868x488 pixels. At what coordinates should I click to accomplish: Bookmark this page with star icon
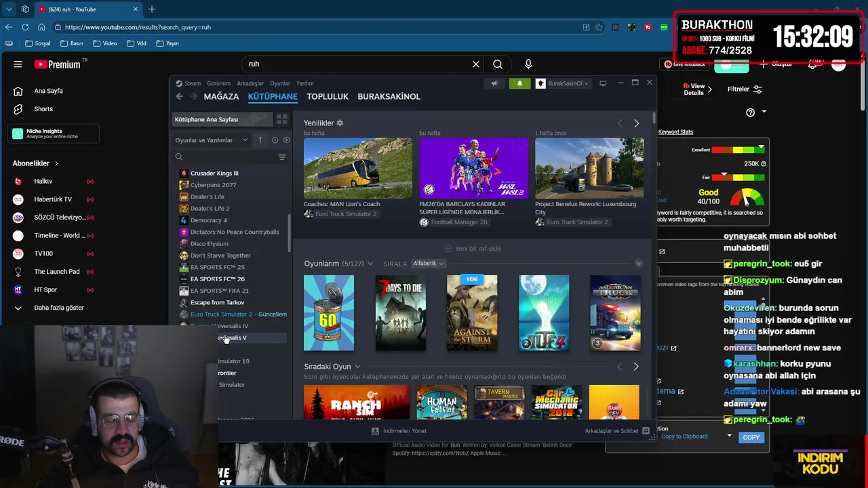599,27
